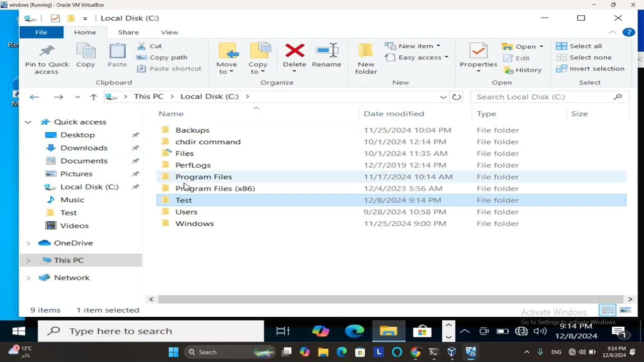Minimize the ribbon with chevron
644x362 pixels.
(612, 32)
